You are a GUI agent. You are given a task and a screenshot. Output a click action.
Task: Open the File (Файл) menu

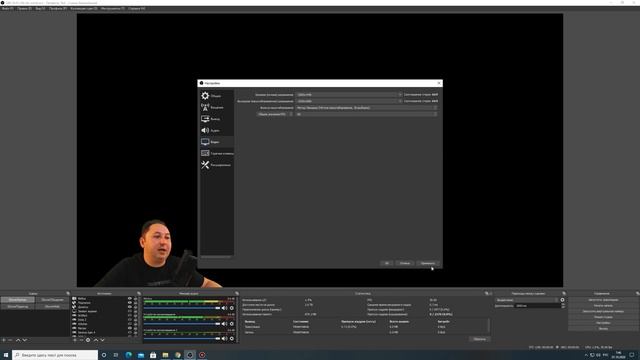coord(7,8)
